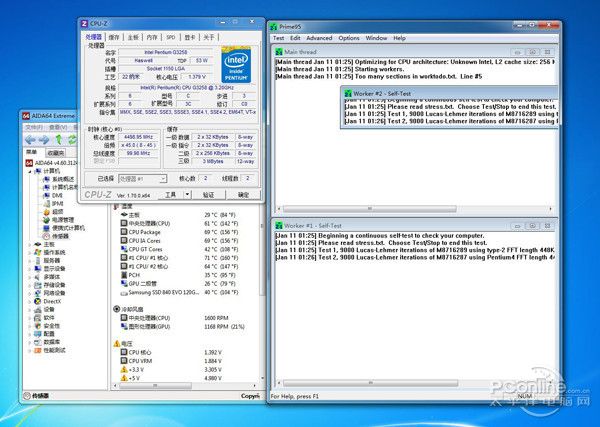Screen dimensions: 600x427
Task: Select the 便携式计算机 laptop icon
Action: [x=46, y=228]
